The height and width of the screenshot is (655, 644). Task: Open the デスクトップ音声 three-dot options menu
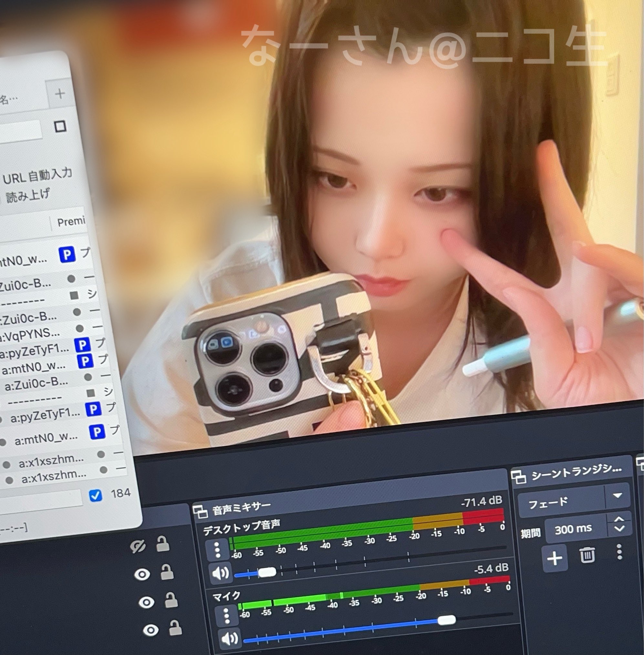(217, 549)
